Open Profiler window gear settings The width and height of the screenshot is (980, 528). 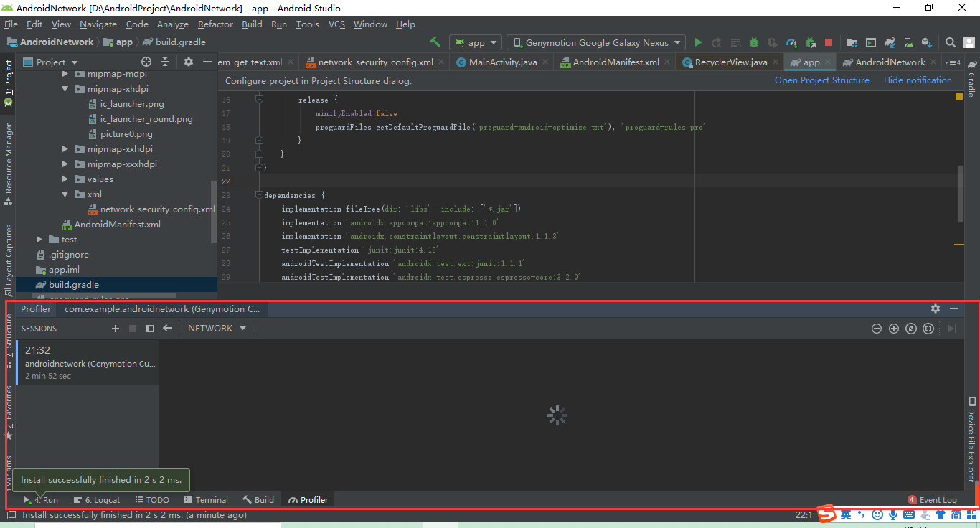click(x=935, y=308)
